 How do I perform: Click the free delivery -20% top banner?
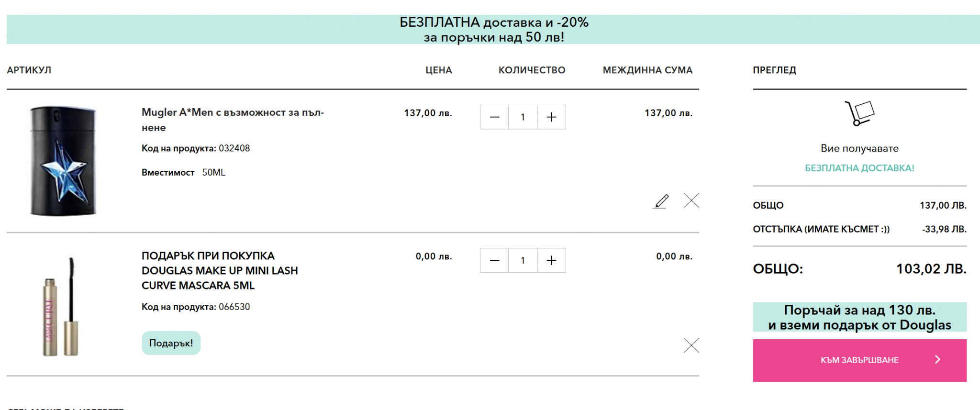pyautogui.click(x=493, y=30)
